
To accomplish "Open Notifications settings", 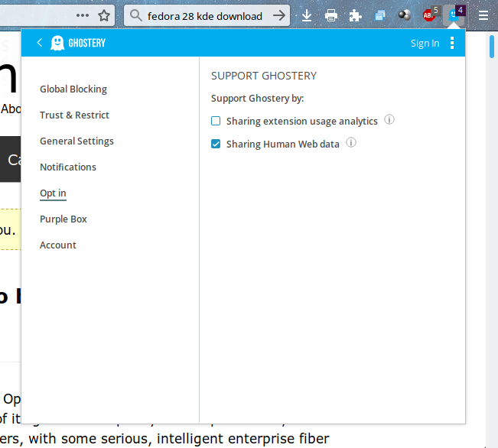I will click(68, 167).
